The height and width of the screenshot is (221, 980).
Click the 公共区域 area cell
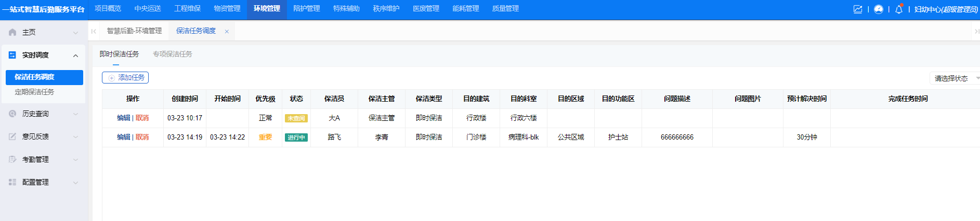(571, 137)
